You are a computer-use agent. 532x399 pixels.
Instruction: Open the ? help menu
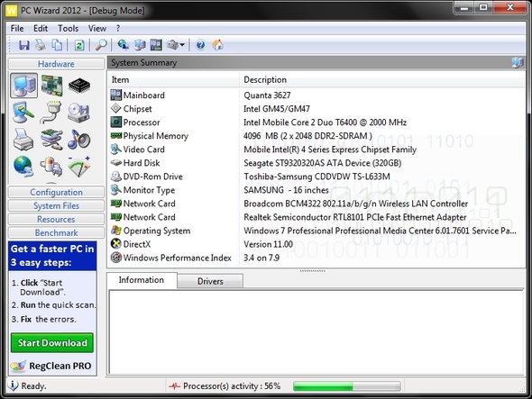pyautogui.click(x=118, y=29)
